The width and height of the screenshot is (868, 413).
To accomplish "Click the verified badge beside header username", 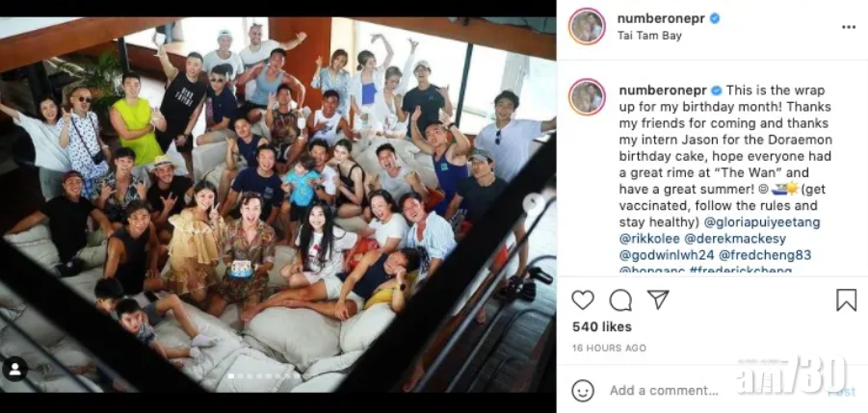I will pos(715,18).
